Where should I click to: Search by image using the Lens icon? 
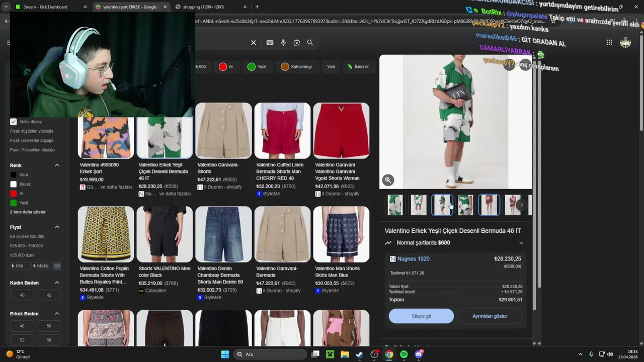click(297, 43)
